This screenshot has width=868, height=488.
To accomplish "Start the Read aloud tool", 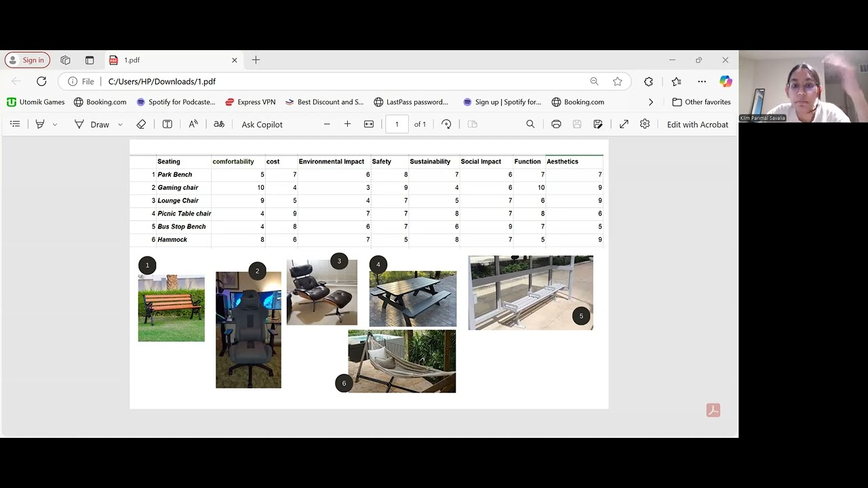I will [193, 124].
